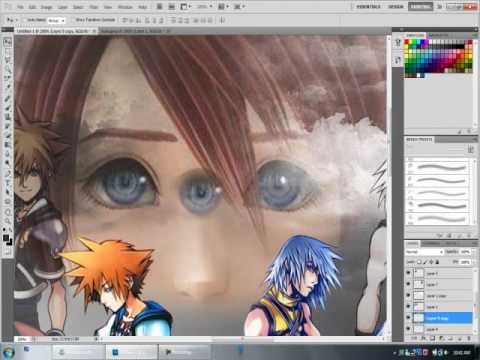Select the Hand tool
480x360 pixels.
click(7, 212)
